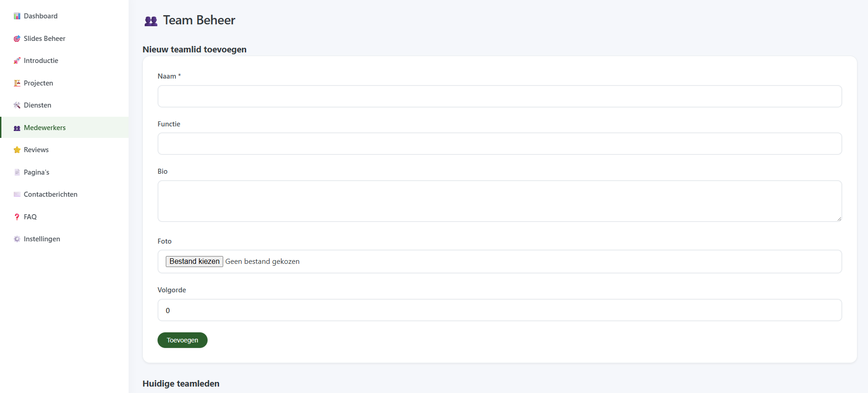Screen dimensions: 868x393
Task: Go to Slides Beheer
Action: point(64,39)
